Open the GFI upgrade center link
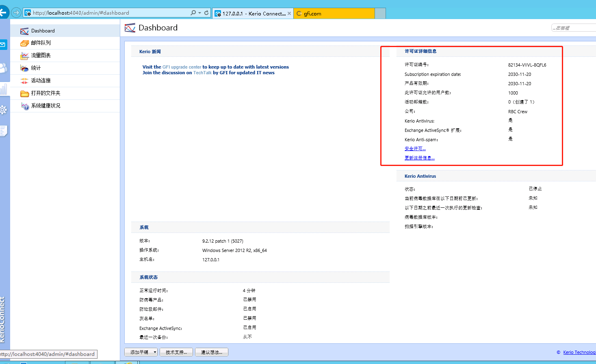Image resolution: width=596 pixels, height=364 pixels. [x=182, y=67]
